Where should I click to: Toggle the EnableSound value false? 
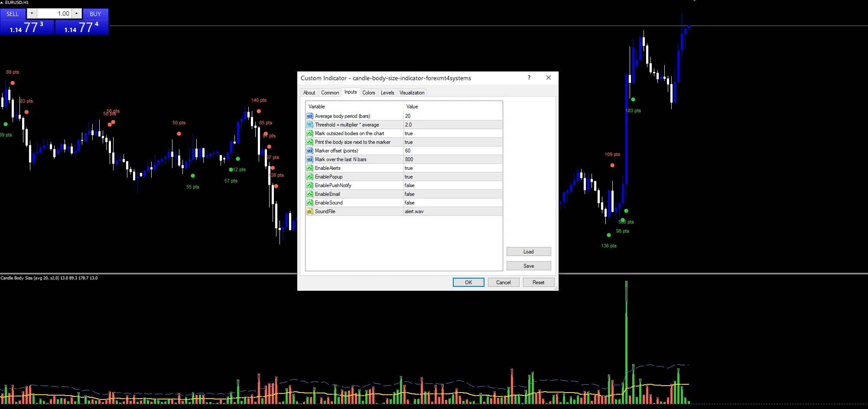coord(453,203)
